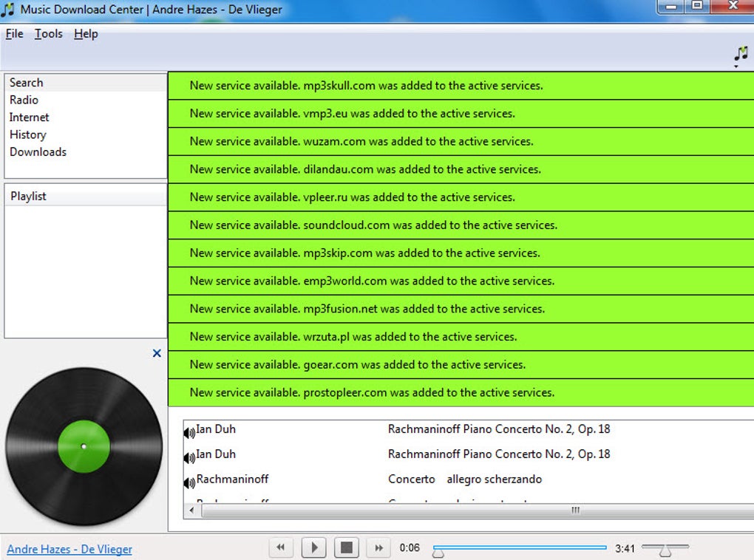Click the dilandau.com service notification
Image resolution: width=754 pixels, height=560 pixels.
tap(461, 169)
